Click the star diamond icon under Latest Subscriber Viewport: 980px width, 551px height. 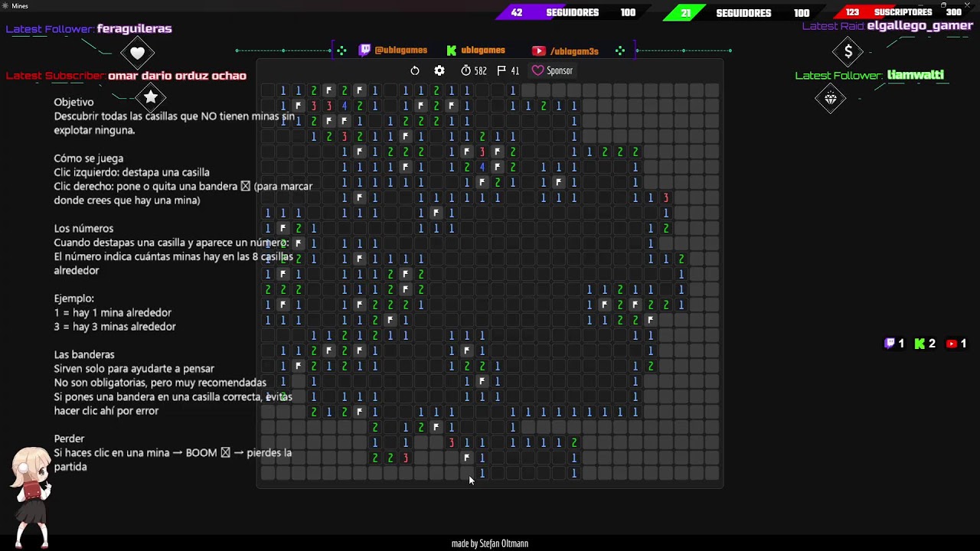click(x=151, y=97)
